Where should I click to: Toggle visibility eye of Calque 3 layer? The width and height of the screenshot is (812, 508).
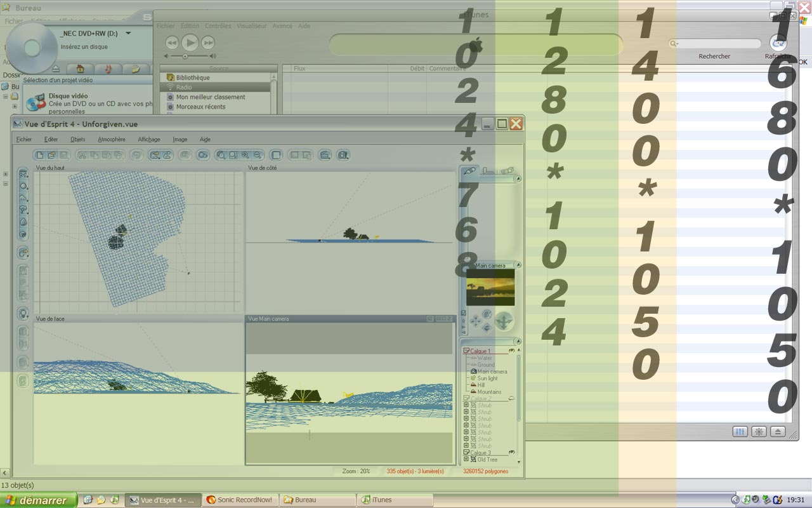pos(511,452)
